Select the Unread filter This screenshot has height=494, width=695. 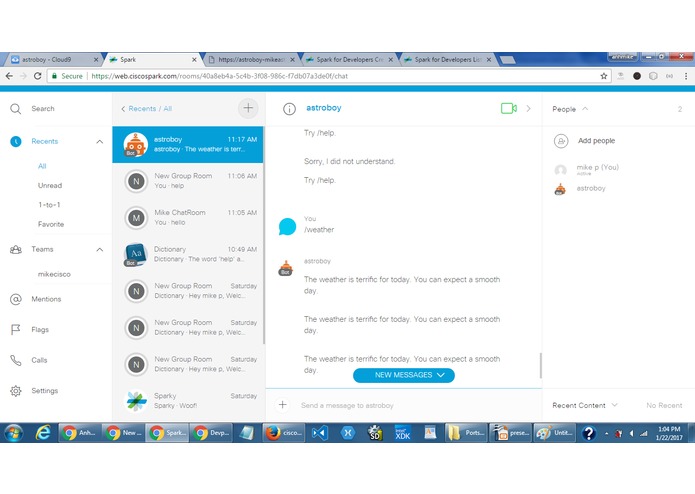tap(50, 186)
